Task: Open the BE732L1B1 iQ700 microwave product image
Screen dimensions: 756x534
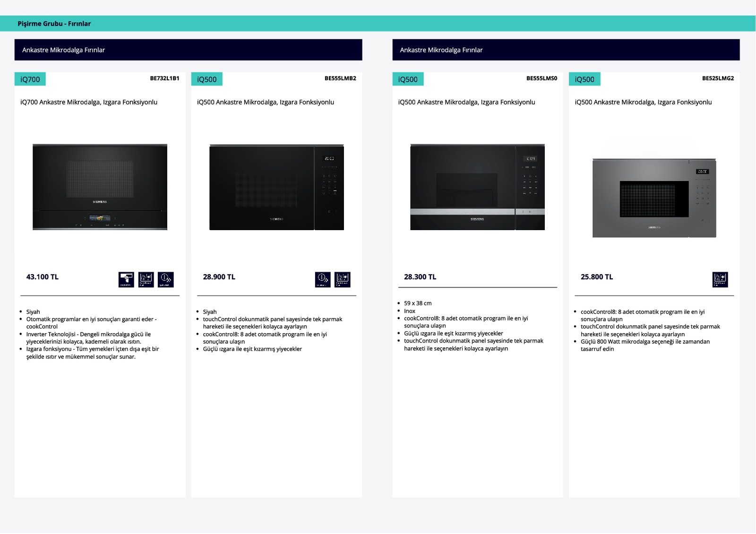Action: 100,187
